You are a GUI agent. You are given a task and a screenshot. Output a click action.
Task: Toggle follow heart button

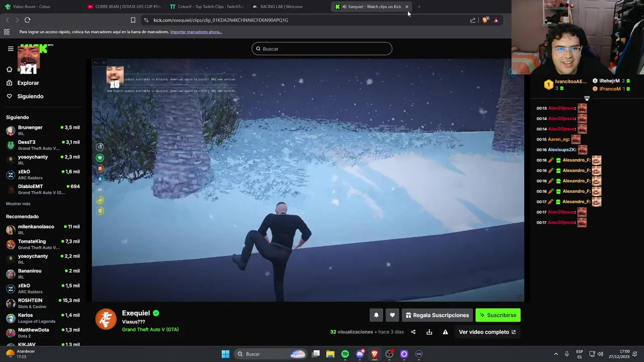(x=392, y=315)
